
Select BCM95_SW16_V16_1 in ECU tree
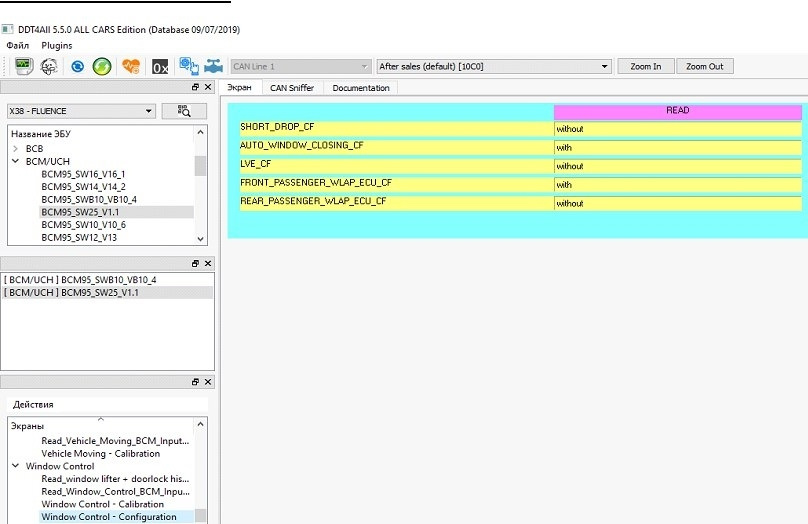(83, 174)
